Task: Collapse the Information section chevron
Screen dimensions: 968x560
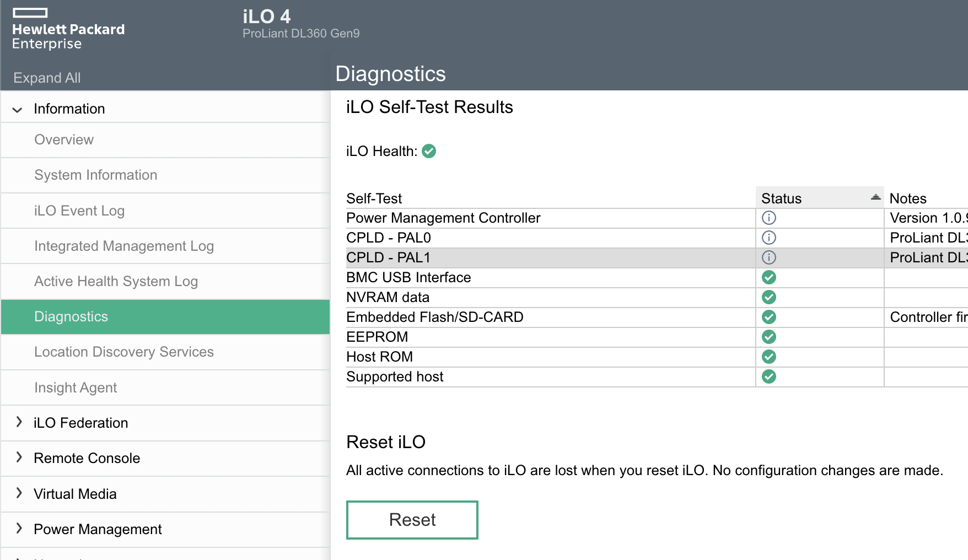Action: (x=18, y=110)
